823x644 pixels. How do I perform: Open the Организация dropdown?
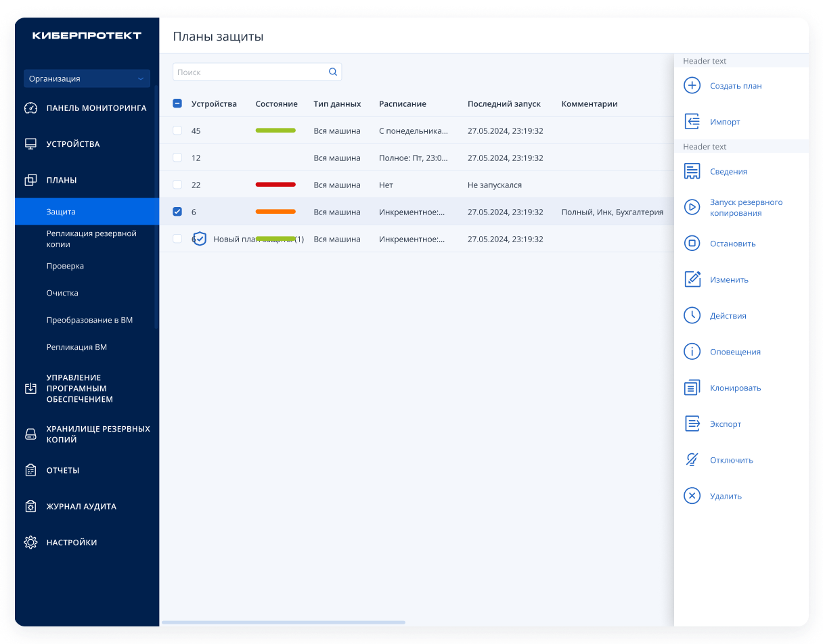coord(87,78)
